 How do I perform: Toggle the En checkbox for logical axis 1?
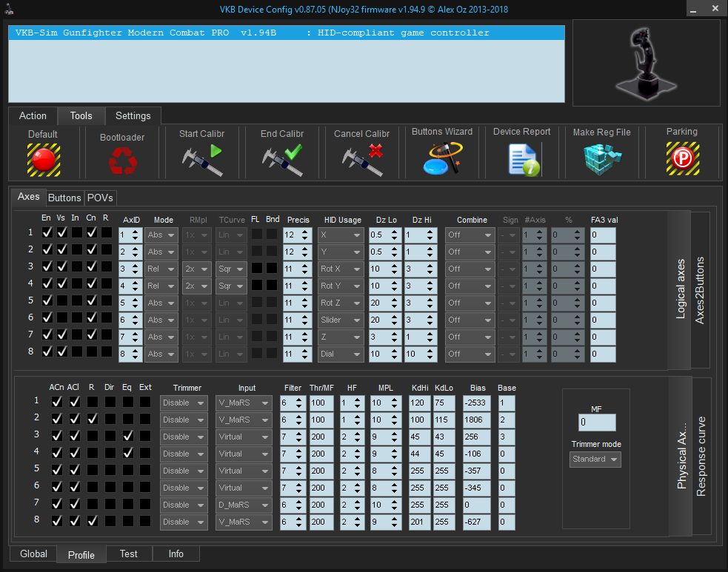pos(47,233)
